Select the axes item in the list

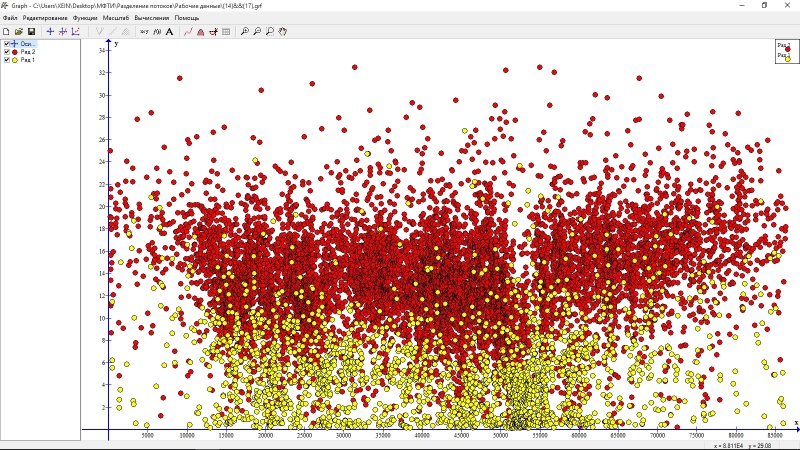27,44
